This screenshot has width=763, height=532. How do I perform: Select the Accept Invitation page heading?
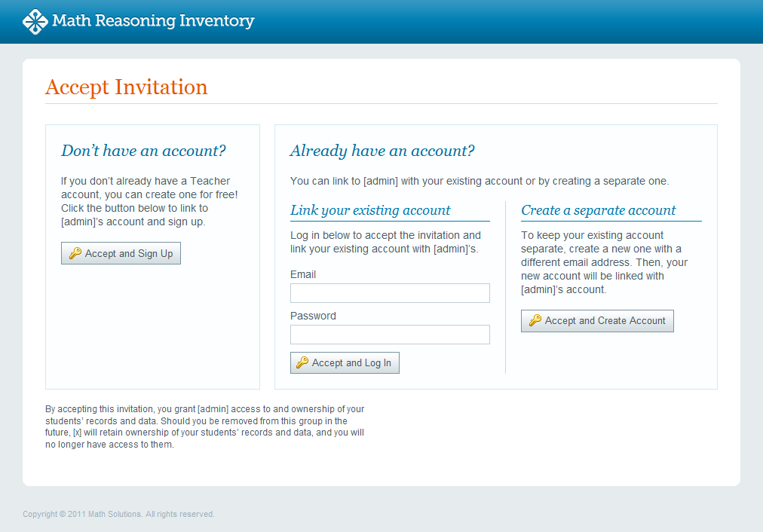[x=127, y=87]
